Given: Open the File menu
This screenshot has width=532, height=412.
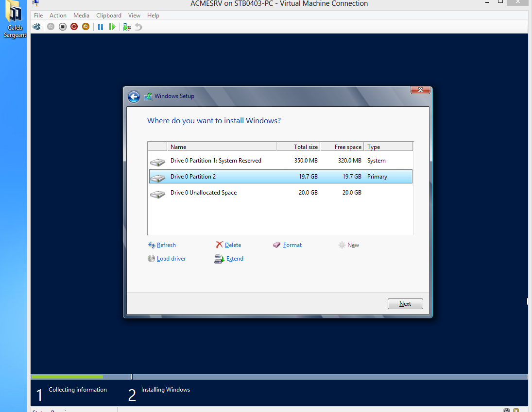Looking at the screenshot, I should click(38, 16).
